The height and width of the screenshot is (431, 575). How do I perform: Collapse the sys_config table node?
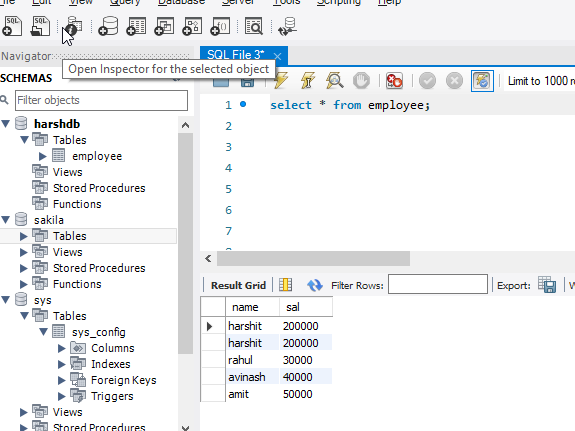click(x=43, y=332)
